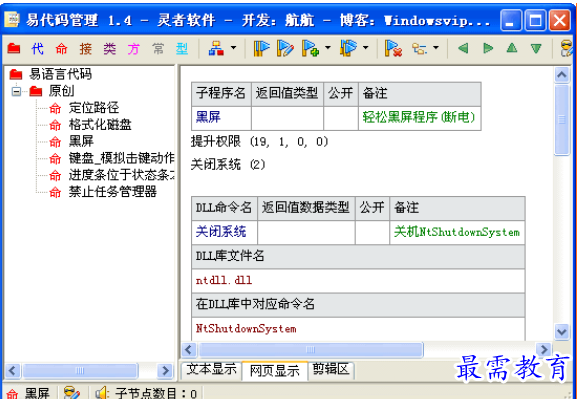Click the flag with pencil edit icon
This screenshot has width=578, height=399.
coord(286,48)
